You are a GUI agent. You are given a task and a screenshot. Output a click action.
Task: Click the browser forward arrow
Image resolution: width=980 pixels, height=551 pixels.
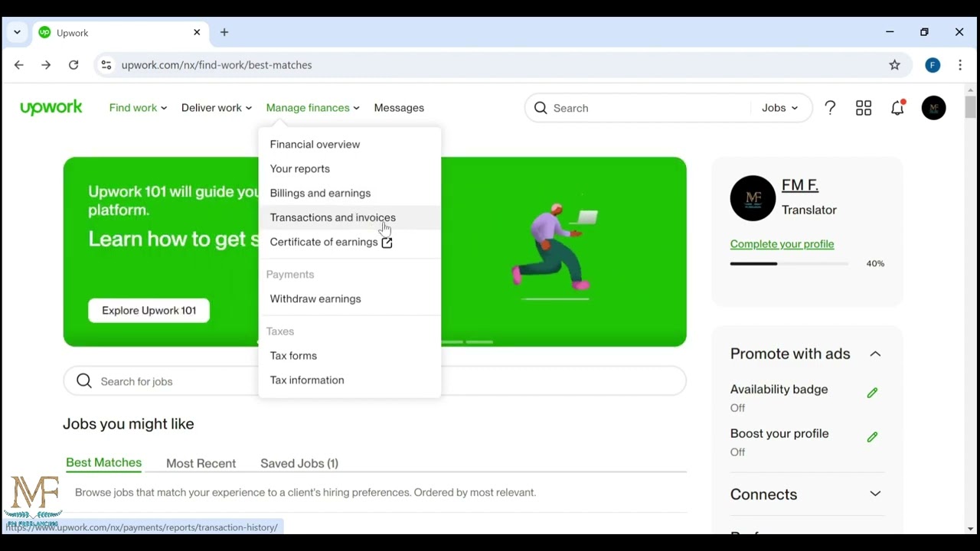pyautogui.click(x=46, y=65)
